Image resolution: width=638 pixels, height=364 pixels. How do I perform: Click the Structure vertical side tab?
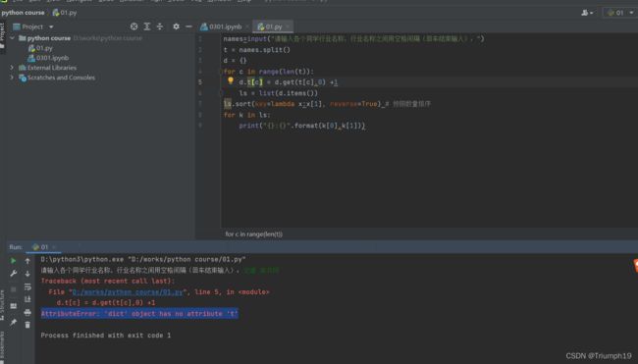(x=2, y=304)
